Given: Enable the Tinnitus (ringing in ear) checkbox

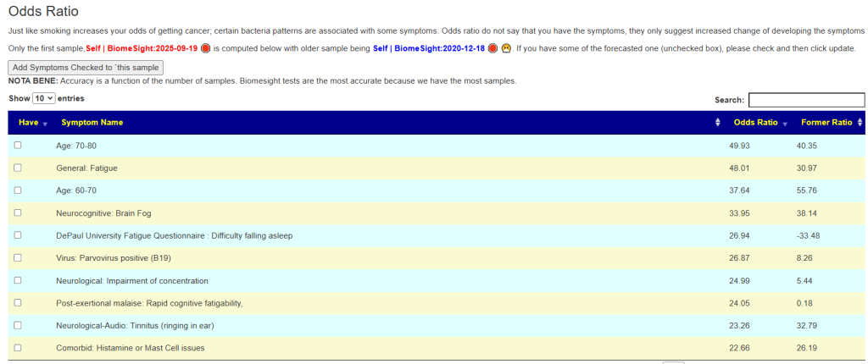Looking at the screenshot, I should click(18, 325).
